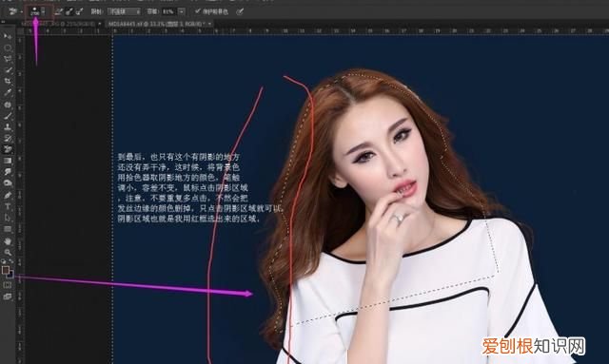The height and width of the screenshot is (364, 609).
Task: Select the Eyedropper tool
Action: tap(8, 93)
